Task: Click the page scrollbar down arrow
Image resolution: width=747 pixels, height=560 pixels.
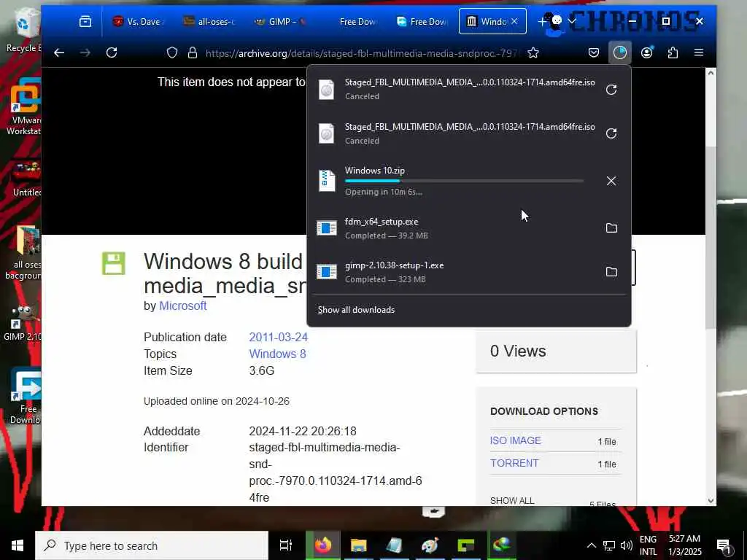Action: coord(711,500)
